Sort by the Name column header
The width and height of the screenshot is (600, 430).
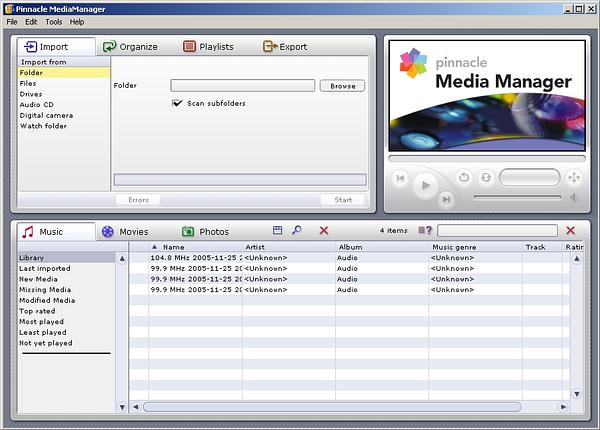pyautogui.click(x=195, y=247)
